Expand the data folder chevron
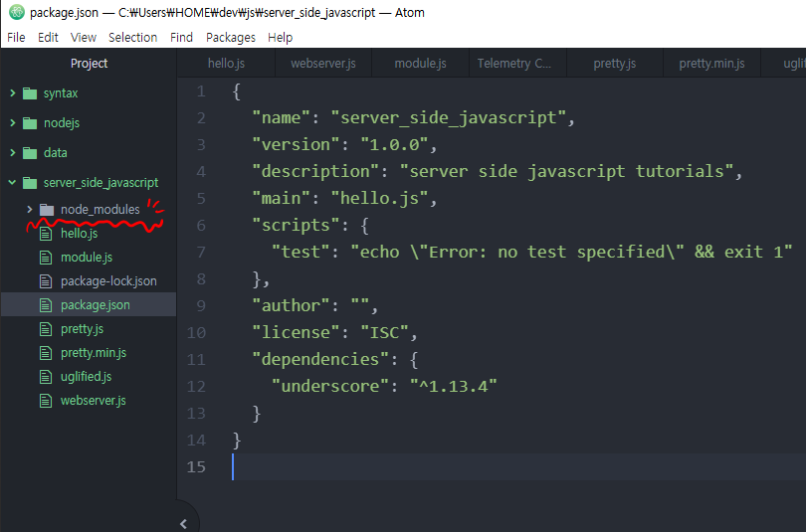Screen dimensions: 806x532 [x=13, y=152]
